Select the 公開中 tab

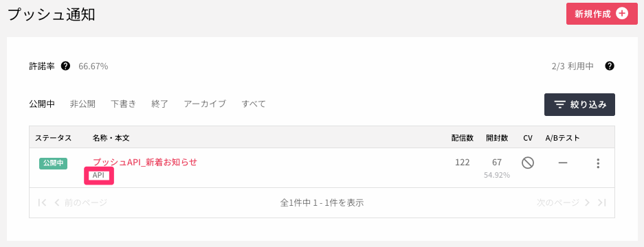[x=42, y=104]
